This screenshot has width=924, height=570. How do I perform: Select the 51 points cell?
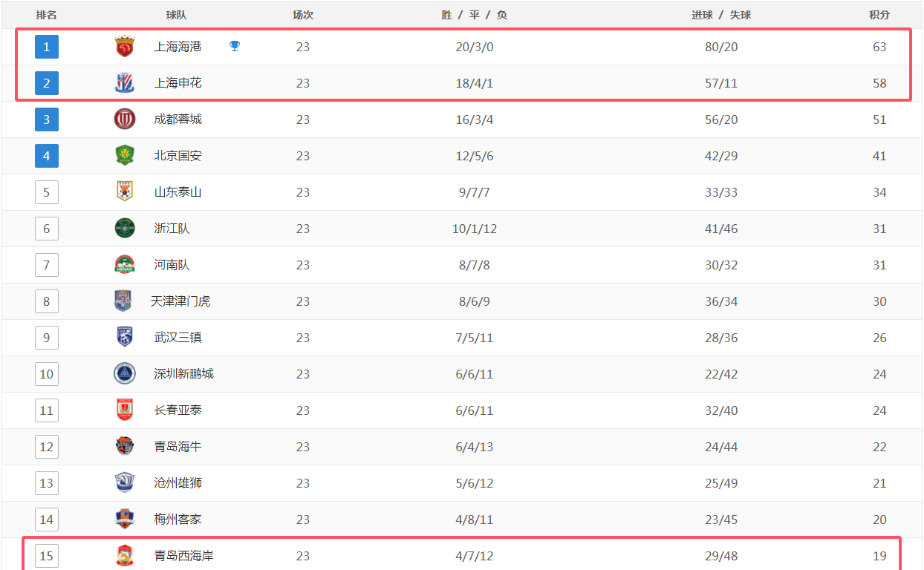pyautogui.click(x=879, y=119)
